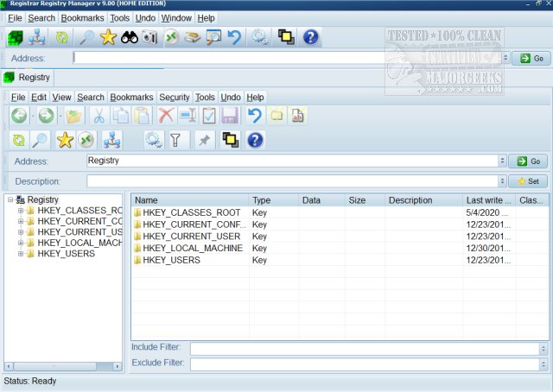Click the funnel filter icon
This screenshot has height=392, width=553.
pos(175,140)
